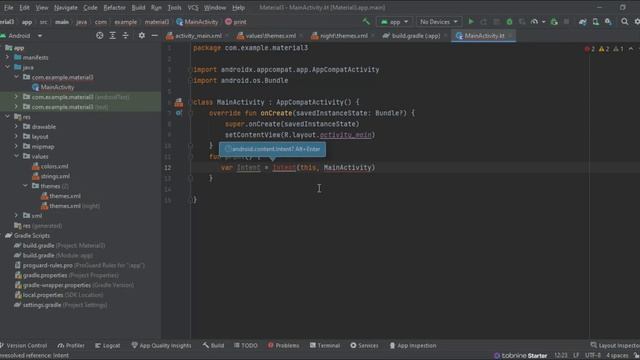Open project panel gear options

click(x=142, y=36)
